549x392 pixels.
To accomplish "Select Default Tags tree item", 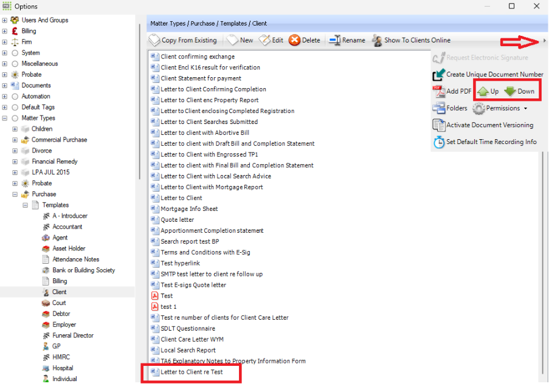I will click(x=38, y=107).
